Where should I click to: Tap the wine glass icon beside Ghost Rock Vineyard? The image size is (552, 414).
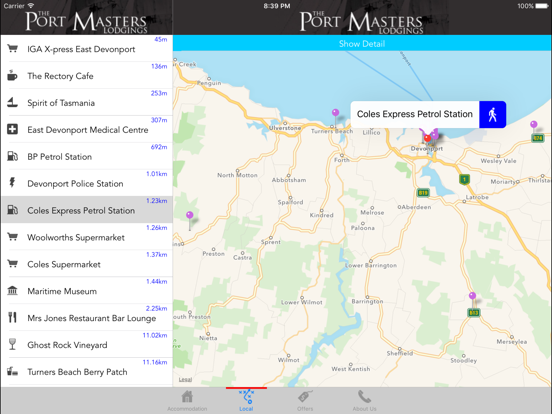click(12, 344)
